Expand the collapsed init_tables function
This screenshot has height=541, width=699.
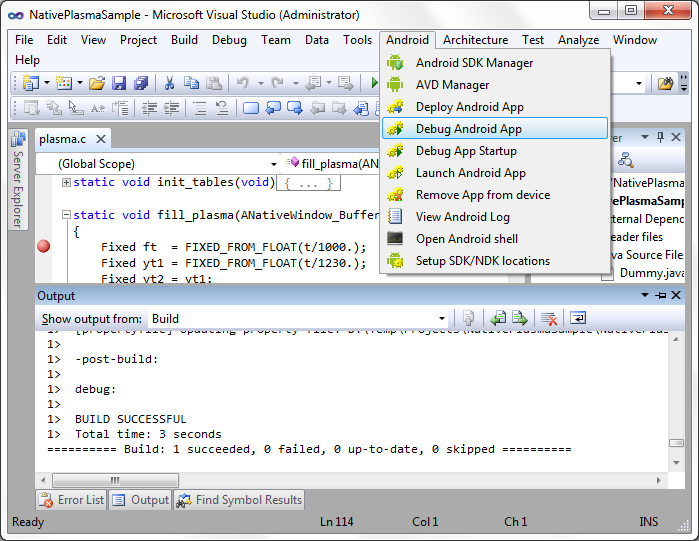(66, 182)
